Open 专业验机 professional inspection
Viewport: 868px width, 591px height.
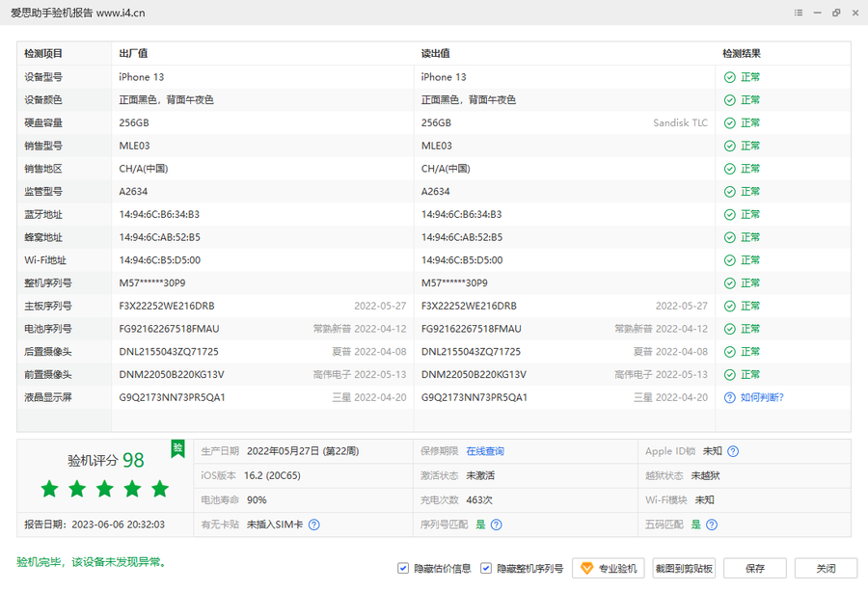[609, 568]
